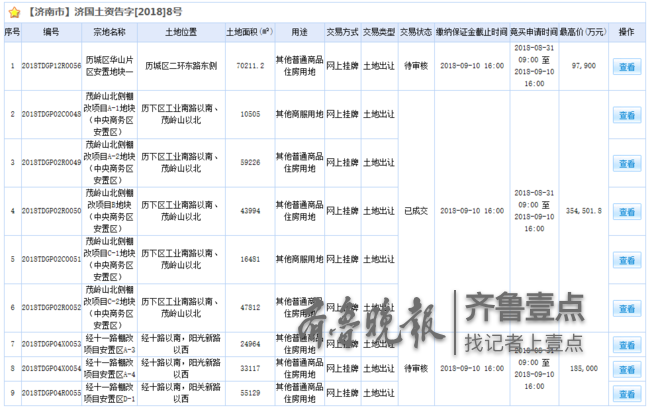Click the 编号 column header
Image resolution: width=650 pixels, height=412 pixels.
50,33
